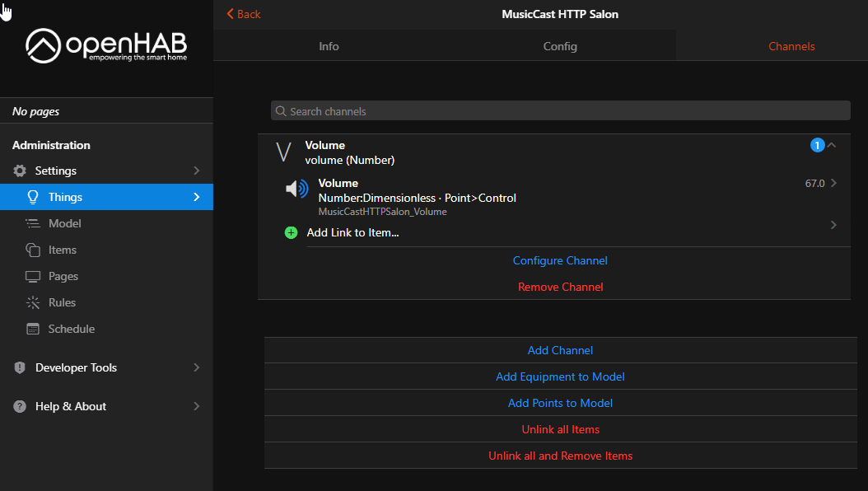This screenshot has height=491, width=868.
Task: Expand Help & About chevron
Action: click(x=197, y=406)
